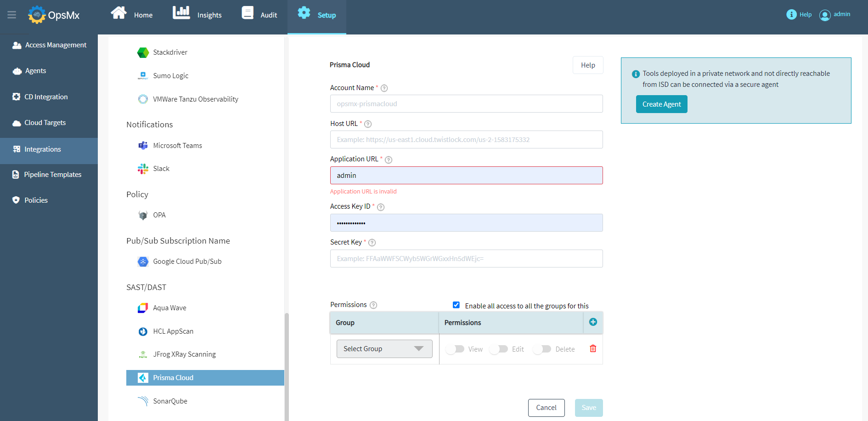Click the add permission plus icon
This screenshot has height=421, width=868.
click(x=593, y=322)
